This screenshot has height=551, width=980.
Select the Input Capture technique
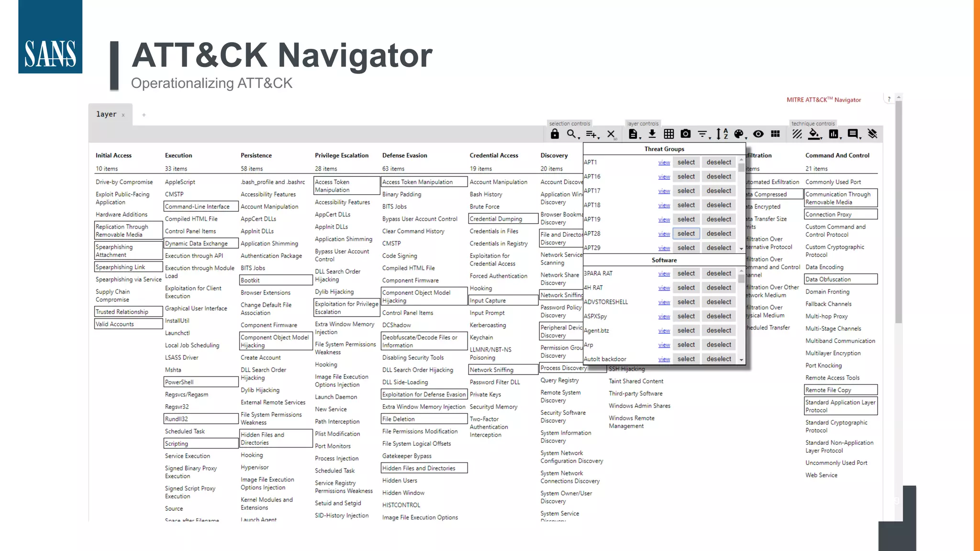[503, 301]
